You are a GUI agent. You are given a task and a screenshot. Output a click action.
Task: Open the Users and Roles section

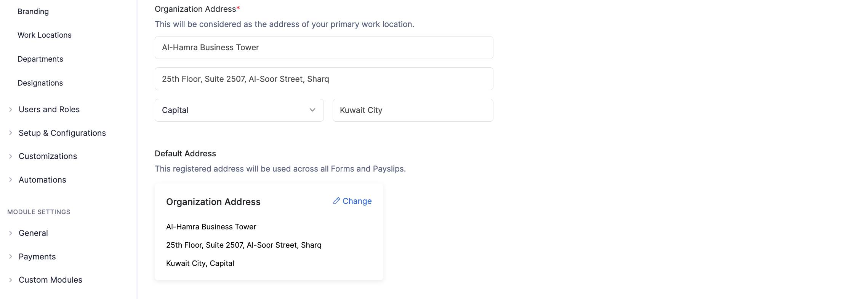pos(49,110)
